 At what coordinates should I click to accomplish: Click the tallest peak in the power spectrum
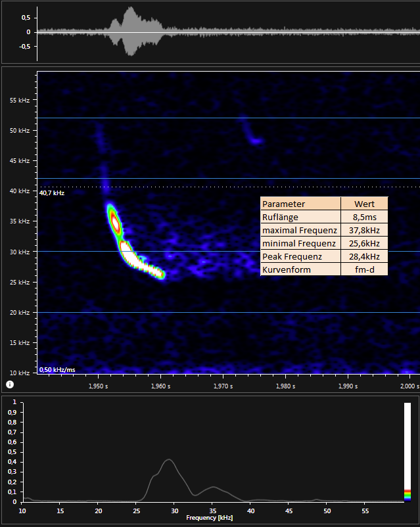pos(169,460)
